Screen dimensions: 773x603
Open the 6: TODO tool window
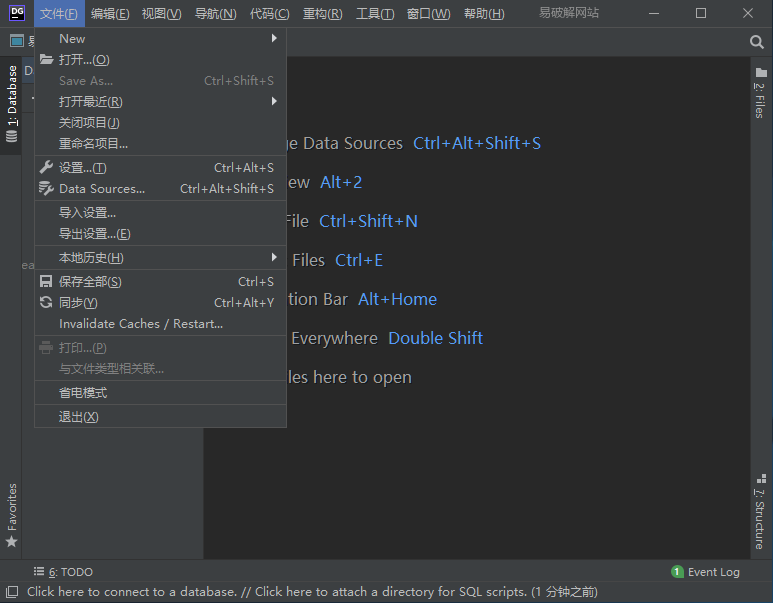point(63,572)
